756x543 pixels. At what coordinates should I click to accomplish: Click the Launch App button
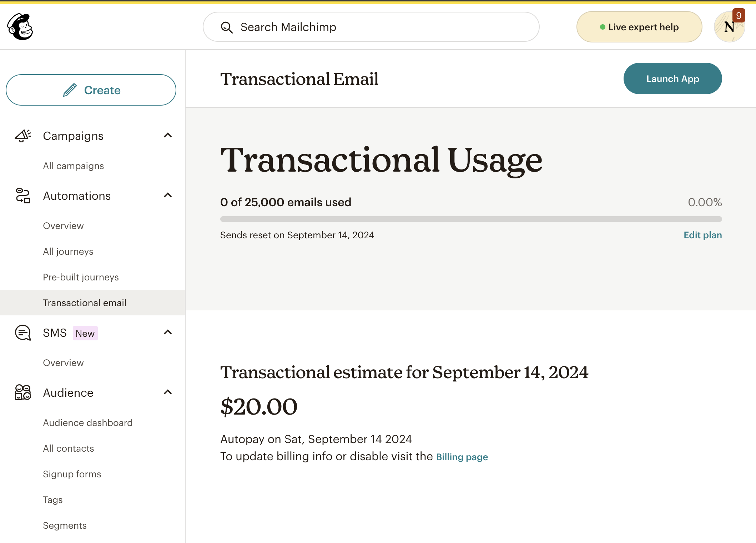(x=672, y=78)
